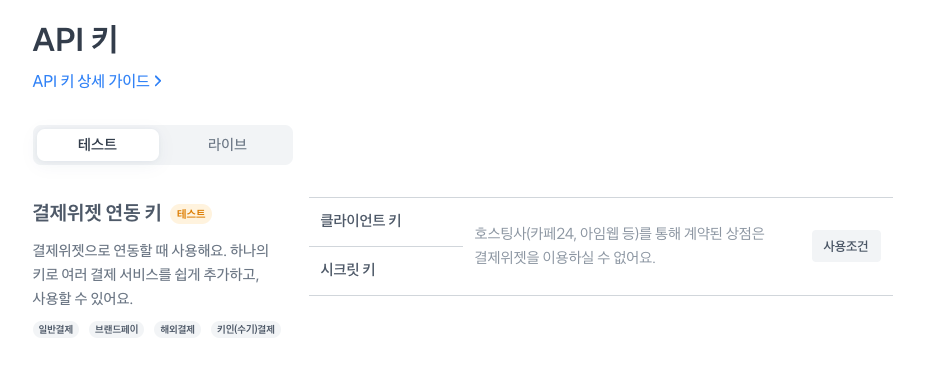Click the 테스트/라이브 segmented control background

coord(162,145)
